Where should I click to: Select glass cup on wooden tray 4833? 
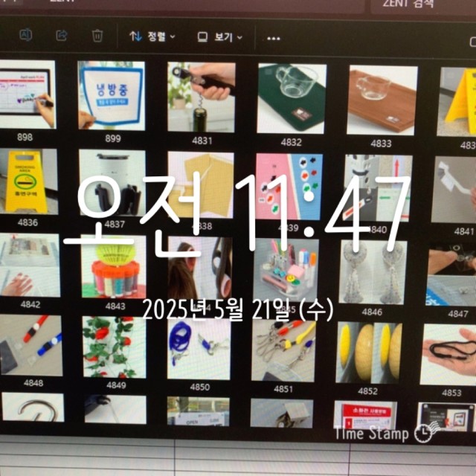[x=382, y=100]
